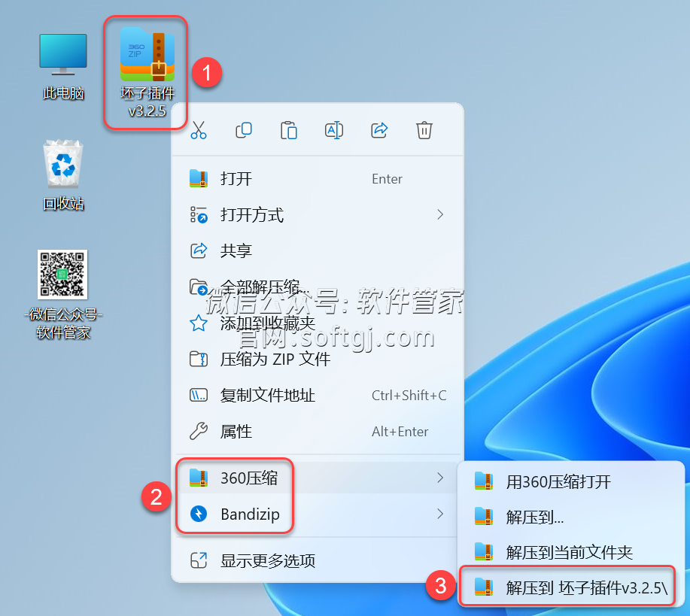Click the icon beside 用360压缩打开
The width and height of the screenshot is (690, 616).
[484, 481]
